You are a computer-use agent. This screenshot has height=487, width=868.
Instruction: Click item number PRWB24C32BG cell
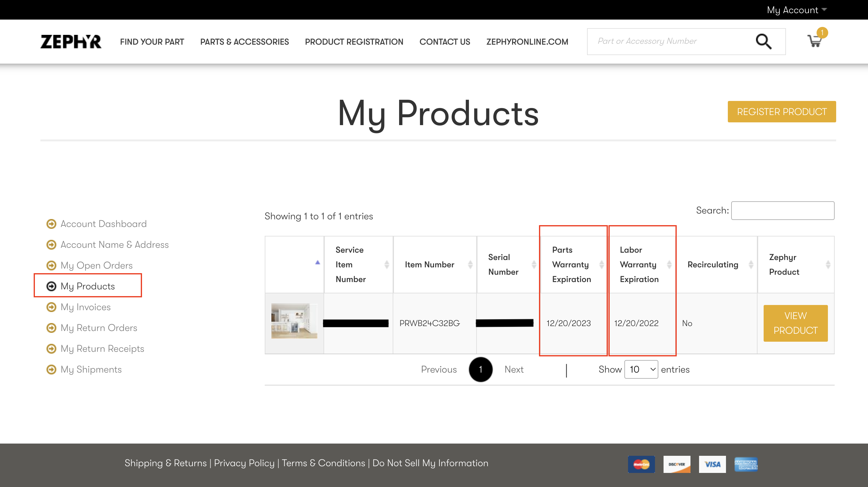430,323
